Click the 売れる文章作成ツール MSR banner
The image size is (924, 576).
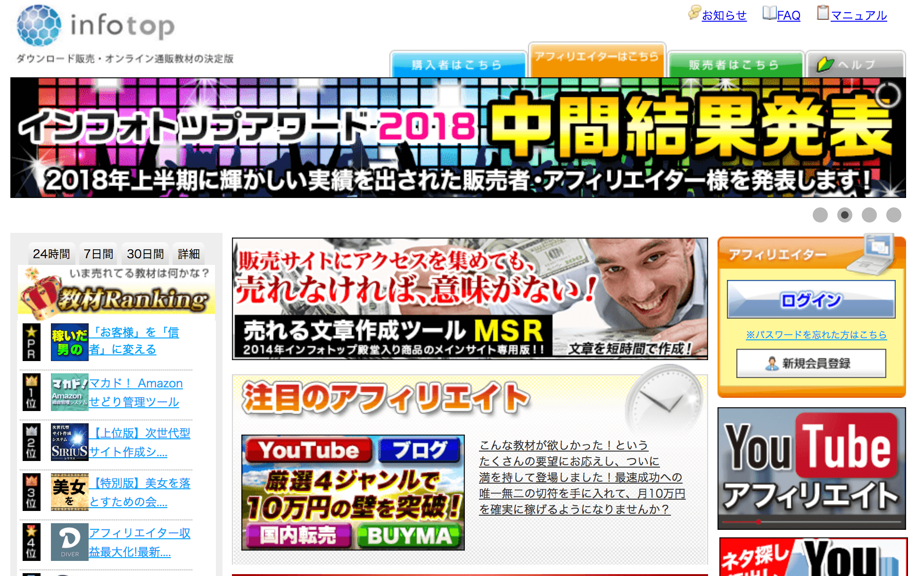[470, 299]
